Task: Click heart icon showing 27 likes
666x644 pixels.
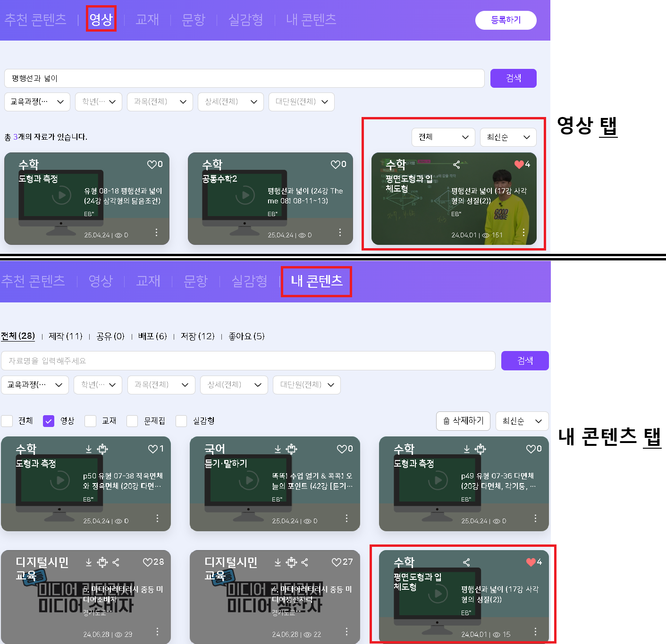Action: tap(336, 562)
